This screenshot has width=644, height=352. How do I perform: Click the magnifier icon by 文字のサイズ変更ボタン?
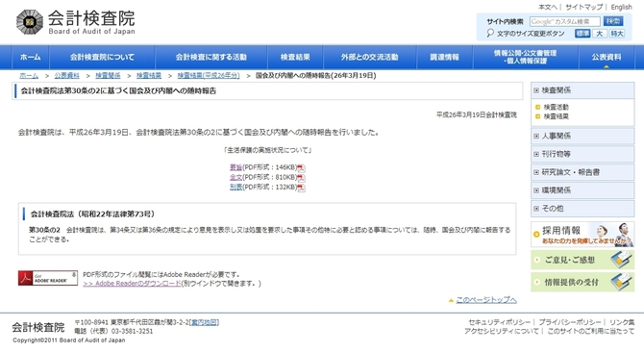(490, 34)
